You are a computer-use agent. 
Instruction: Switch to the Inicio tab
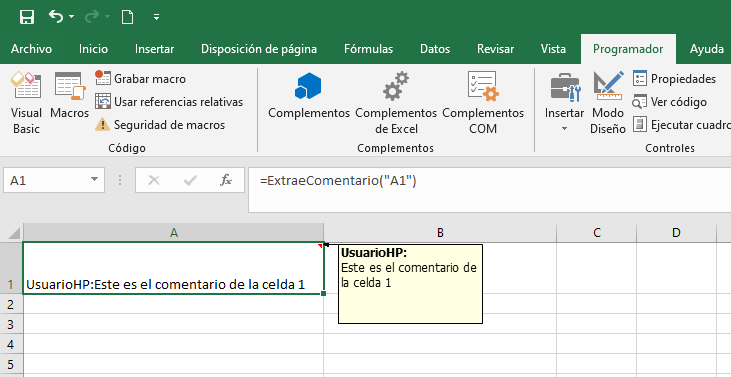tap(93, 49)
